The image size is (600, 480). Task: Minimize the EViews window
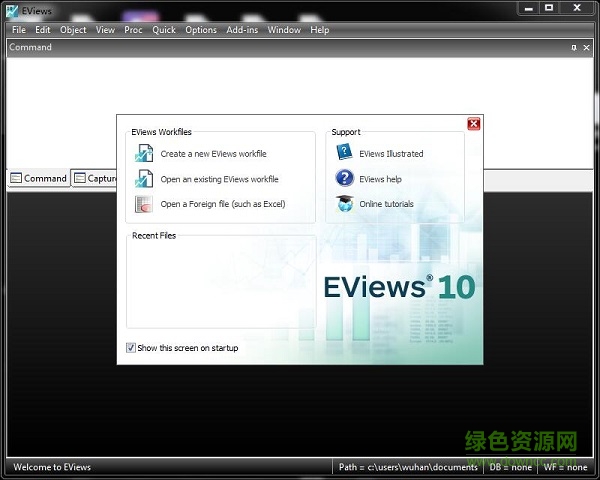[x=529, y=8]
